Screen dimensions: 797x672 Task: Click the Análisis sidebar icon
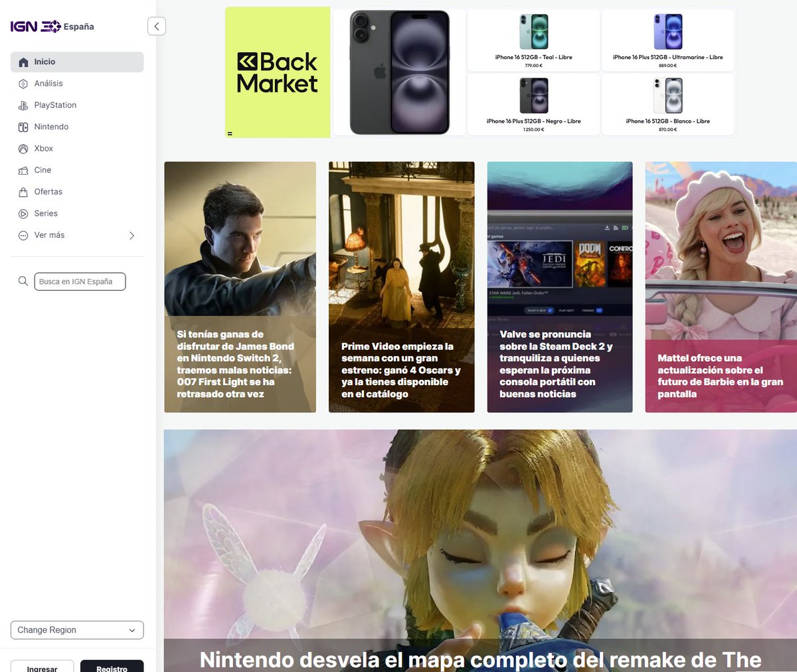coord(23,84)
